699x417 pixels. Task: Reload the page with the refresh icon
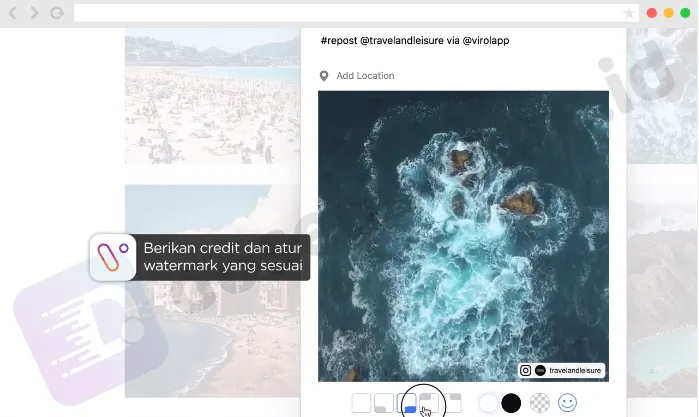(x=57, y=13)
